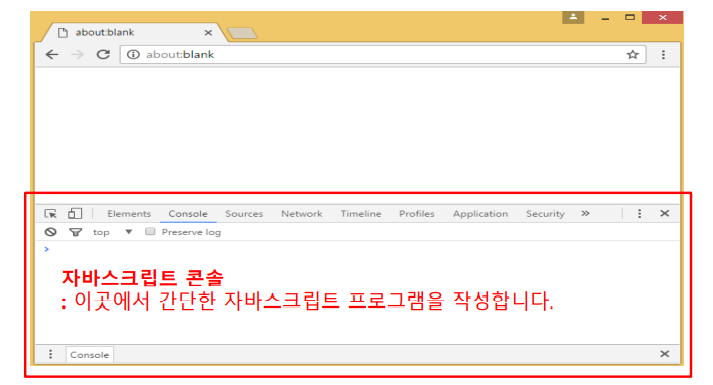The width and height of the screenshot is (713, 385).
Task: Bookmark this page with the star icon
Action: (x=633, y=55)
